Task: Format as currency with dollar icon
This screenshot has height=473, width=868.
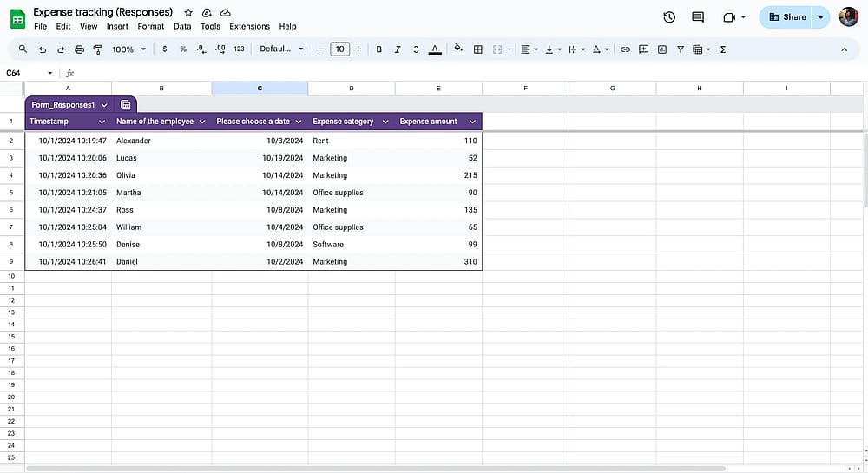Action: [x=164, y=49]
